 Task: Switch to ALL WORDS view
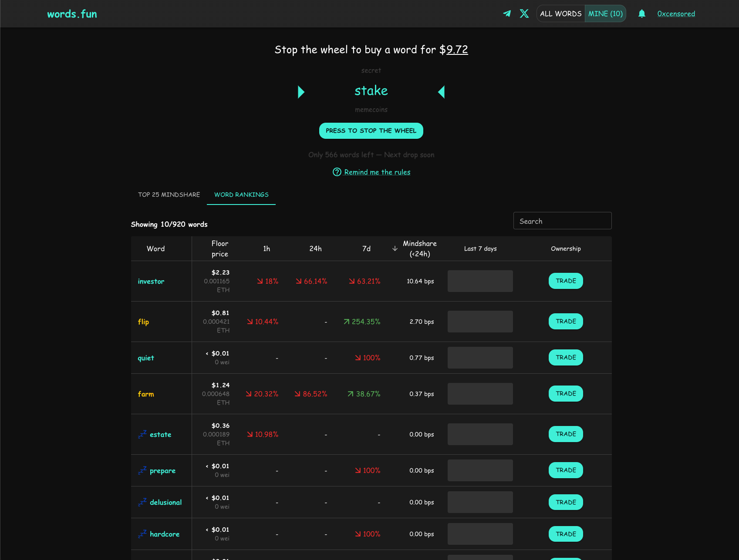(x=560, y=13)
